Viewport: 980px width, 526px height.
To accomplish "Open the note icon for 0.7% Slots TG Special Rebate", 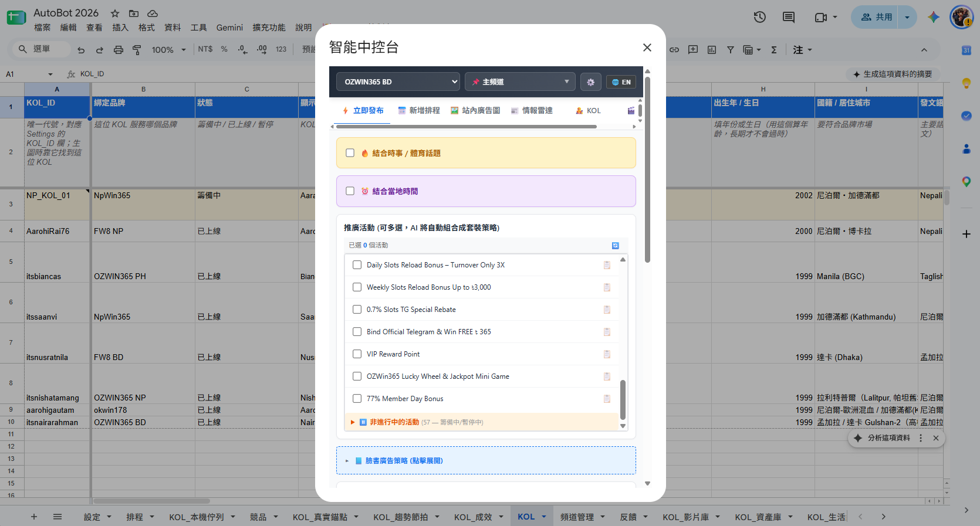I will point(607,310).
